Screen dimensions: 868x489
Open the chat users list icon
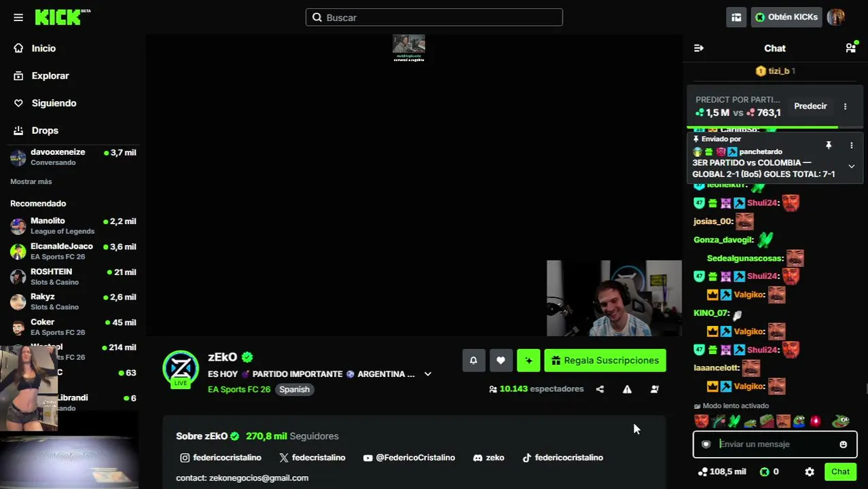[850, 48]
